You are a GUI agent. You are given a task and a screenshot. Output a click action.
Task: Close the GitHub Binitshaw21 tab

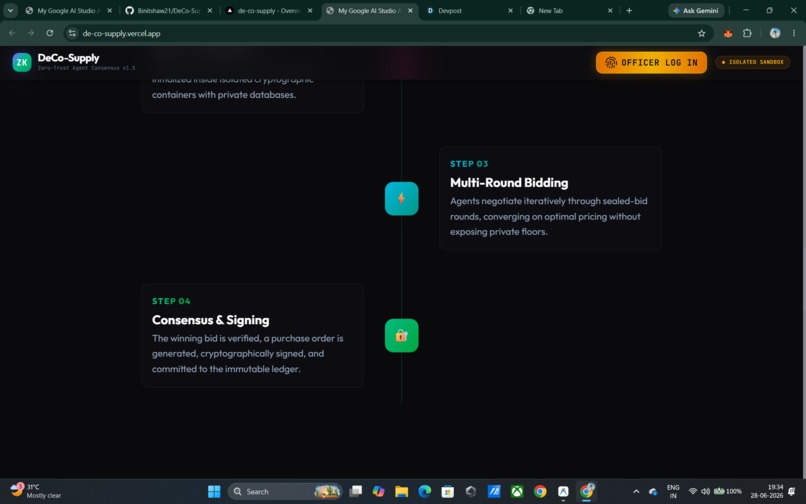point(210,10)
